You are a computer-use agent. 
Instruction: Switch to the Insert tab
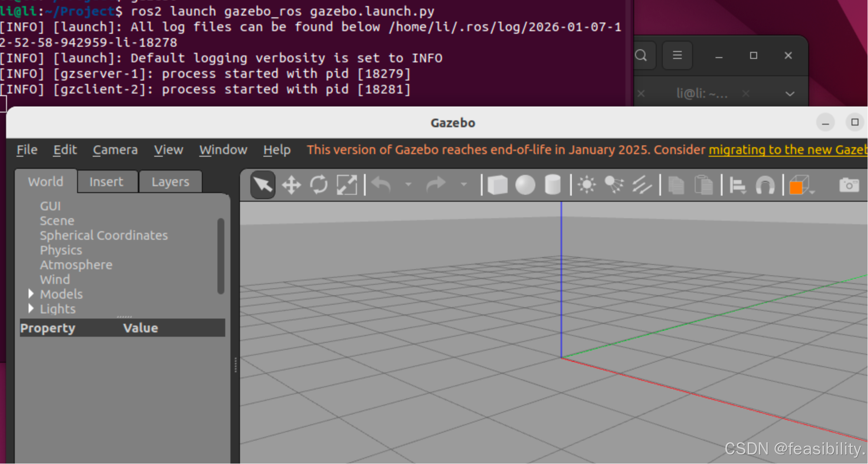tap(107, 182)
